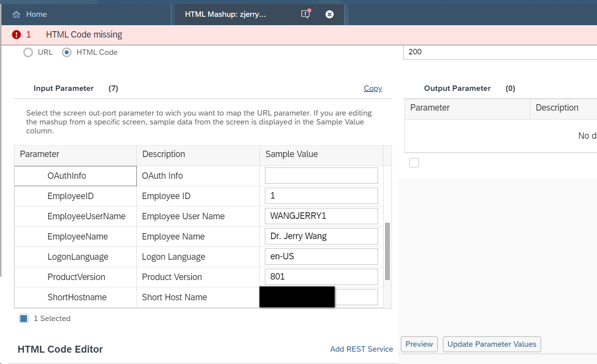Open the tab notification message icon
The width and height of the screenshot is (597, 364).
(305, 14)
